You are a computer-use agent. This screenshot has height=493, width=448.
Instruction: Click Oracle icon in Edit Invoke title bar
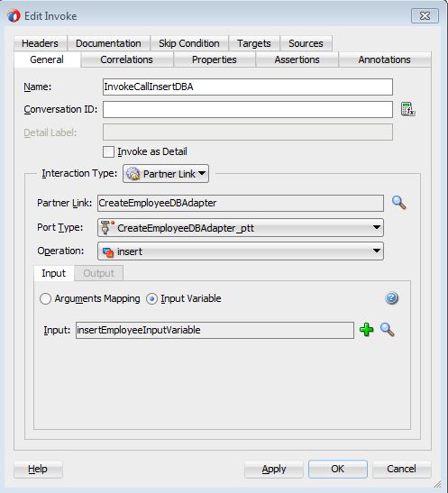coord(14,16)
